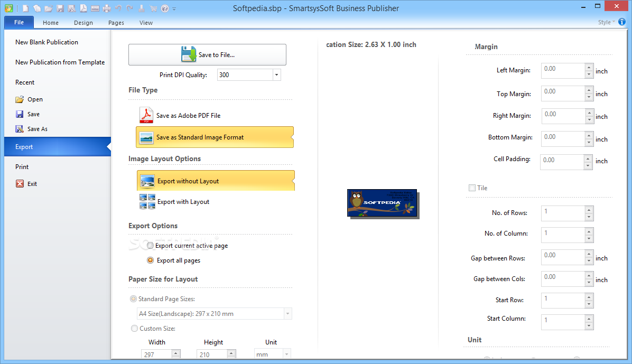Increase Gap between Rows with up arrow

[589, 254]
